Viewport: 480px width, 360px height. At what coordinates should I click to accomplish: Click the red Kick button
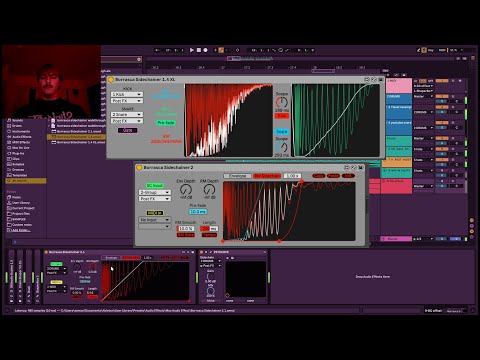point(282,116)
